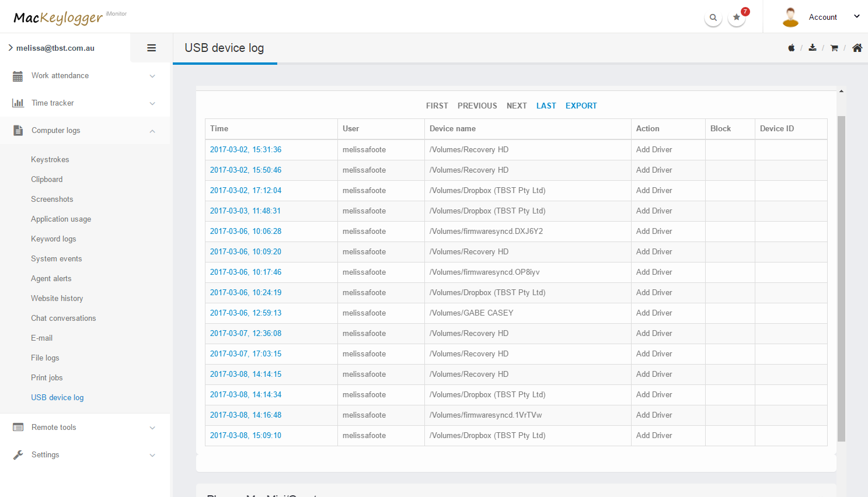Click the user avatar icon
The width and height of the screenshot is (868, 497).
coord(790,17)
